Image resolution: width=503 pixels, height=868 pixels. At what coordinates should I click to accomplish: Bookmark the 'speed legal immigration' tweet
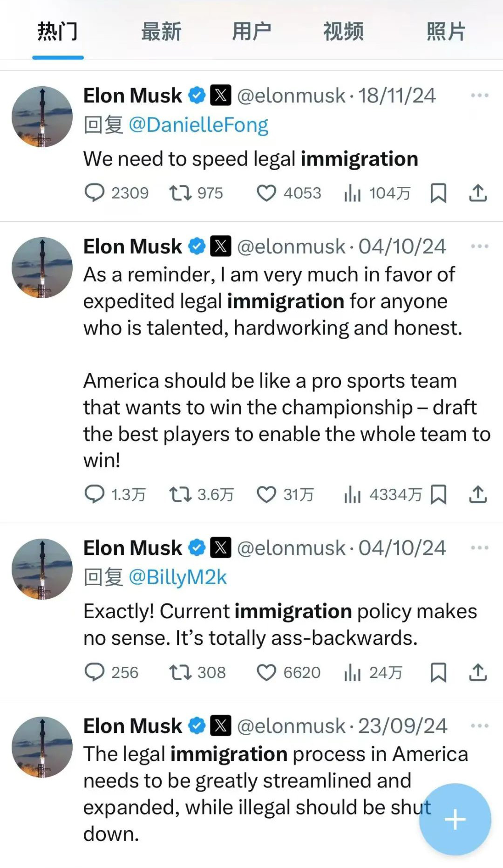click(x=438, y=193)
